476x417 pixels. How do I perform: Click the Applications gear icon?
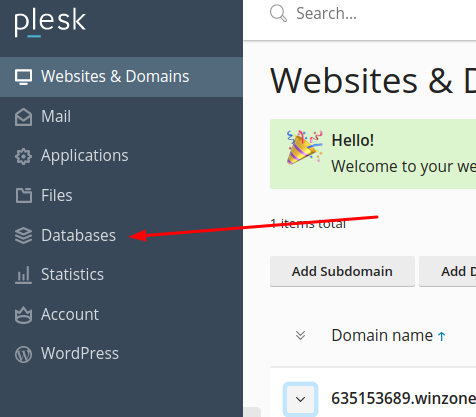click(x=23, y=156)
